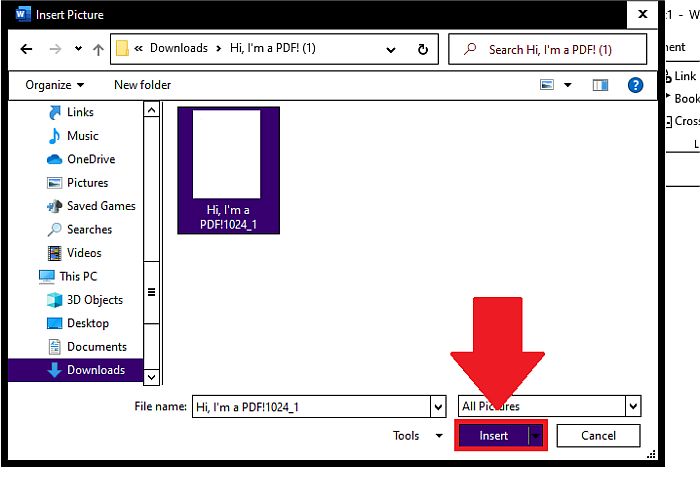Open Documents in the sidebar
Screen dimensions: 700x501
point(87,347)
